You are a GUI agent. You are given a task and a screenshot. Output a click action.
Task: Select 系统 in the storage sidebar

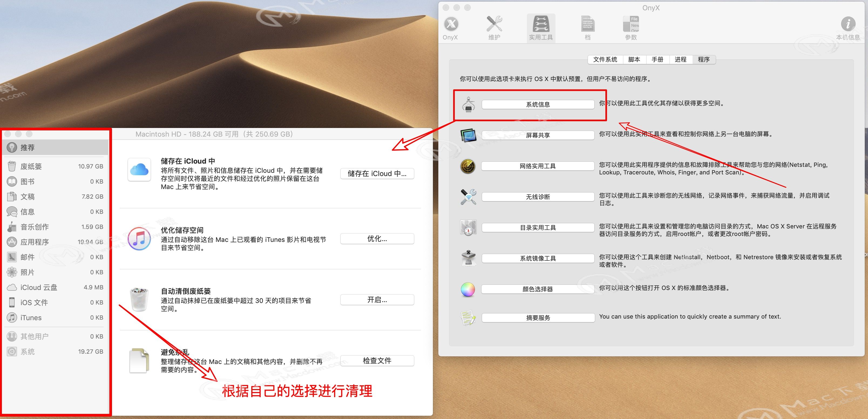(x=55, y=352)
